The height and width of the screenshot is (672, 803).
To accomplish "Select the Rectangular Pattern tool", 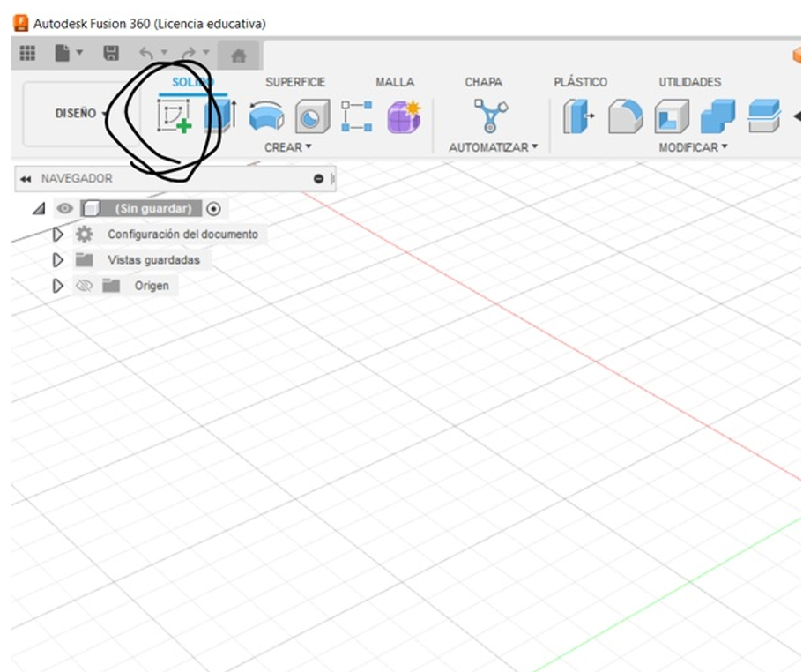I will (x=357, y=116).
